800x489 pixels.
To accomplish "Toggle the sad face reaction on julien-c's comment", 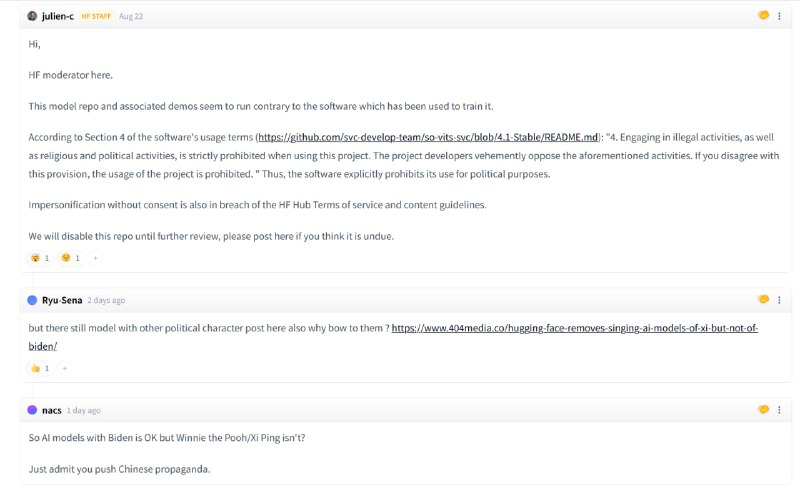I will click(x=71, y=258).
